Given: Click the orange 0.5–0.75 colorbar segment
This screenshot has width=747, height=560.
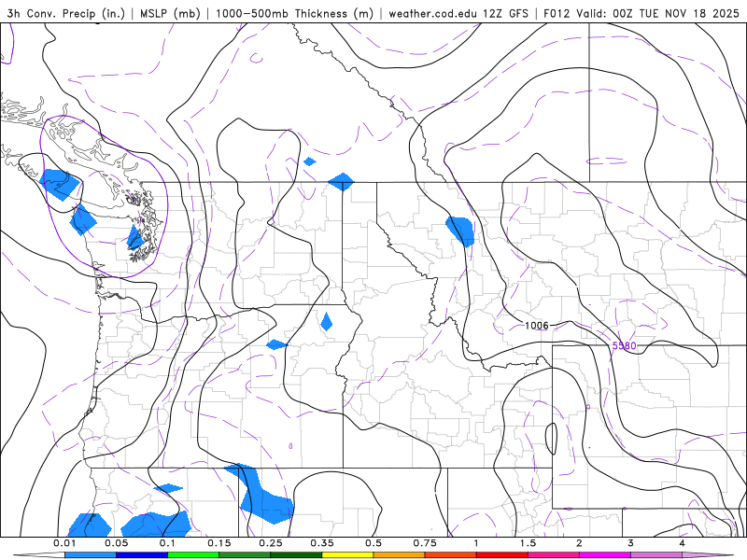Looking at the screenshot, I should pyautogui.click(x=400, y=555).
